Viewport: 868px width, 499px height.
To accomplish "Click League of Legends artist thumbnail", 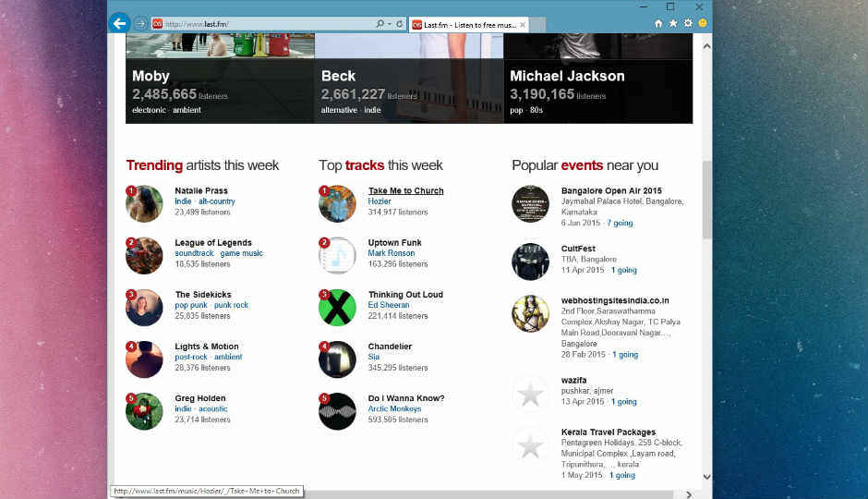I will coord(144,256).
